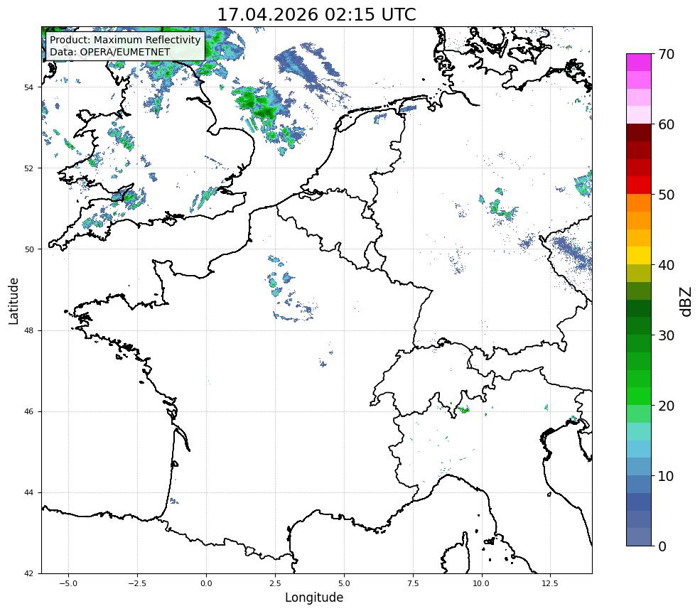
Task: Click the blue 10 dBZ colorbar band
Action: pos(638,466)
